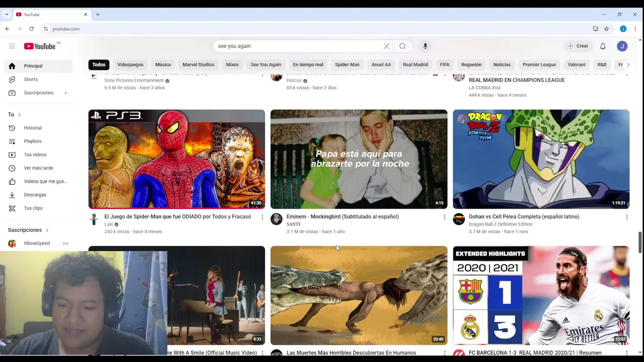Open the Luki channel name
This screenshot has width=644, height=362.
coord(109,224)
